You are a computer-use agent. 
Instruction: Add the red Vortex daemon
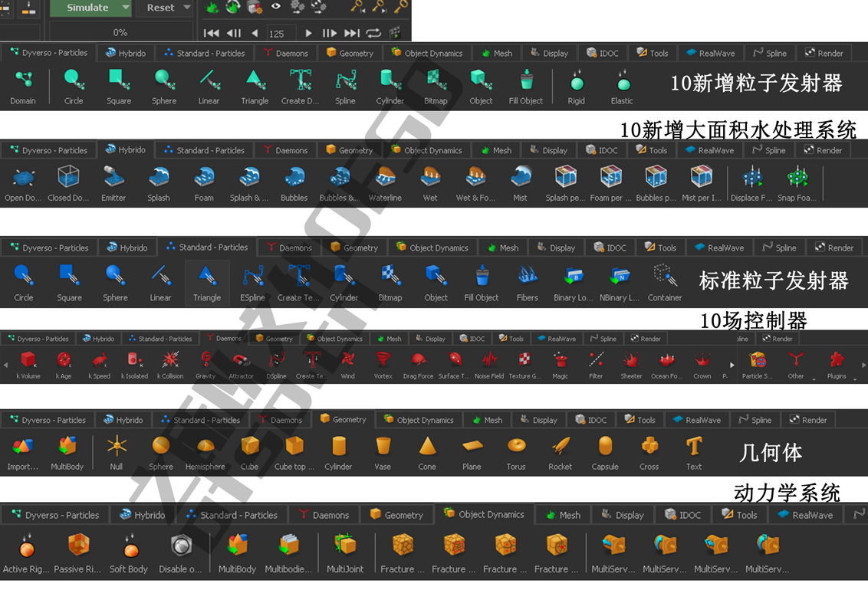point(383,359)
